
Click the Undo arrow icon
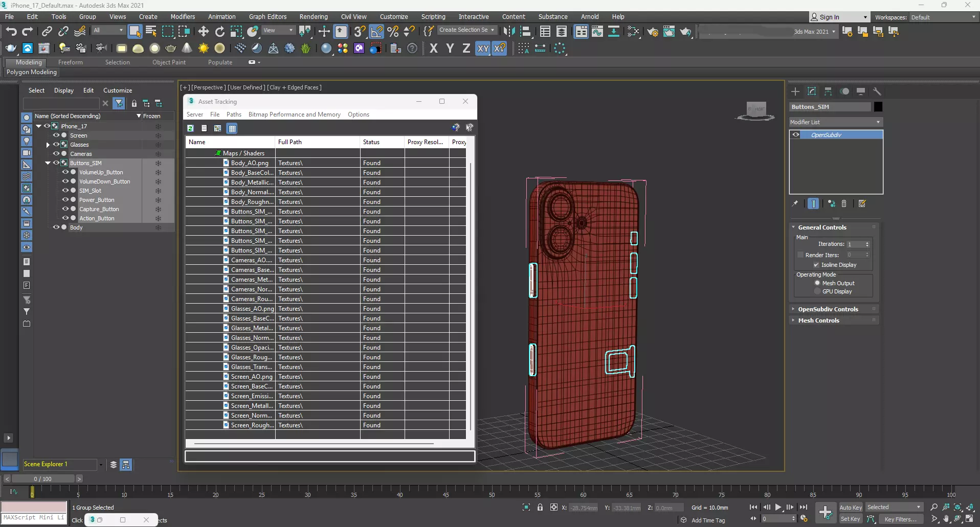coord(11,32)
